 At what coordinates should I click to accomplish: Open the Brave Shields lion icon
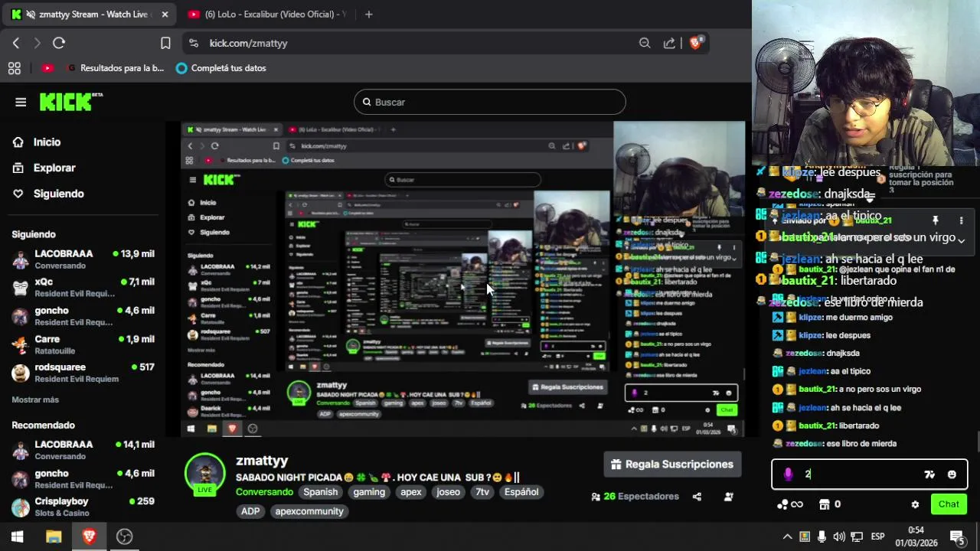click(x=695, y=43)
